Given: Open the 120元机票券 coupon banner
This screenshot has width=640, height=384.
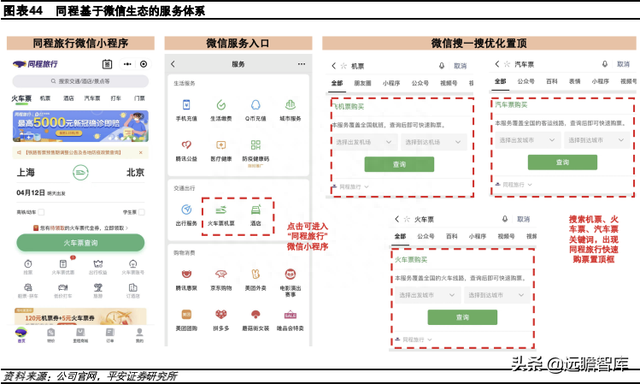Looking at the screenshot, I should tap(80, 316).
